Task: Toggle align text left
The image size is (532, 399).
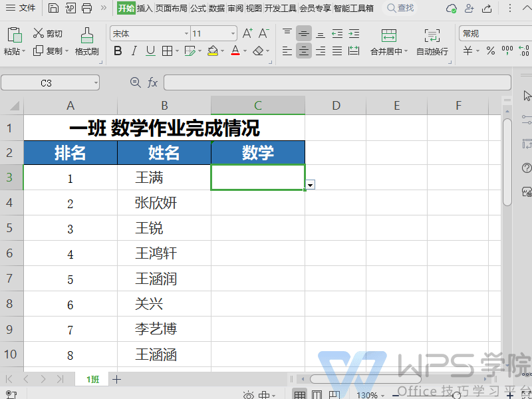Action: click(x=287, y=51)
